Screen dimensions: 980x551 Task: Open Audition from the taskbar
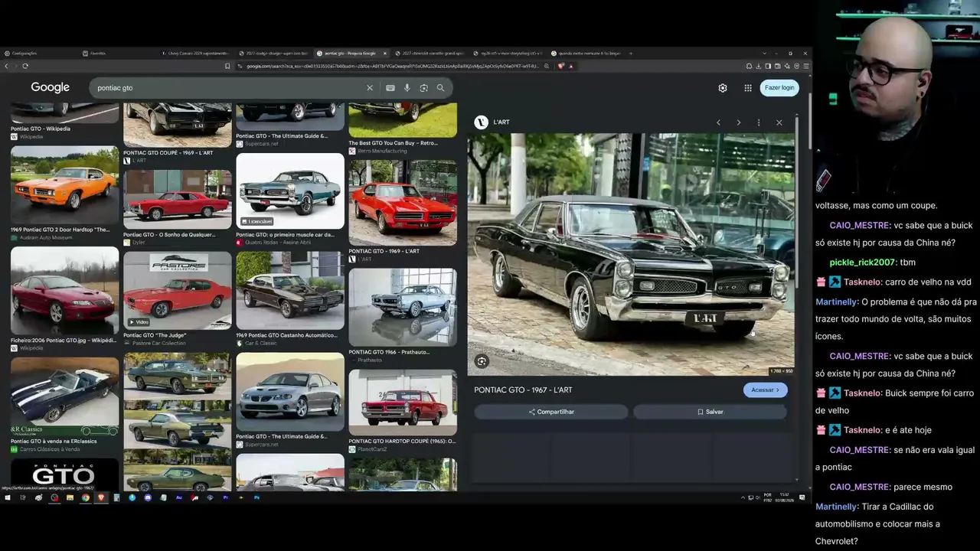(x=178, y=497)
